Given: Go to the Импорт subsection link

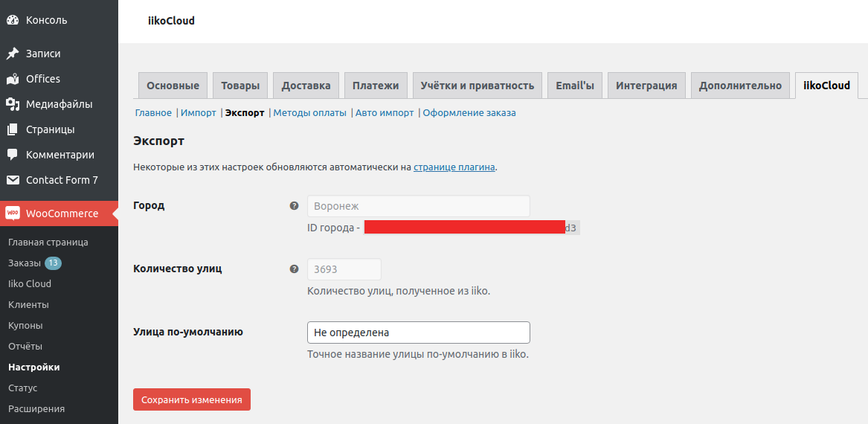Looking at the screenshot, I should click(x=198, y=113).
